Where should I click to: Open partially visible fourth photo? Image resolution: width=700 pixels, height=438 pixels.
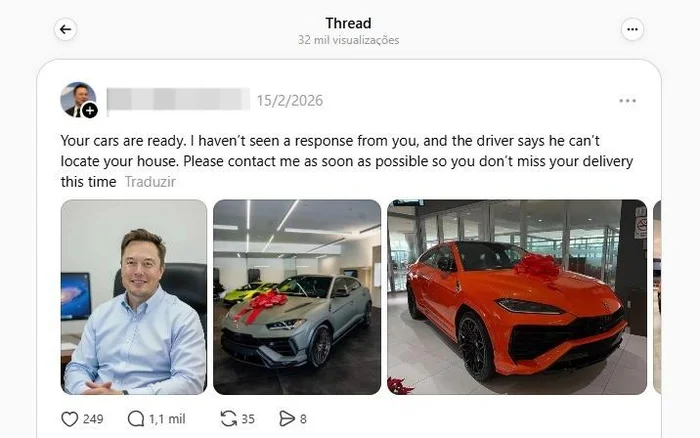pos(657,297)
